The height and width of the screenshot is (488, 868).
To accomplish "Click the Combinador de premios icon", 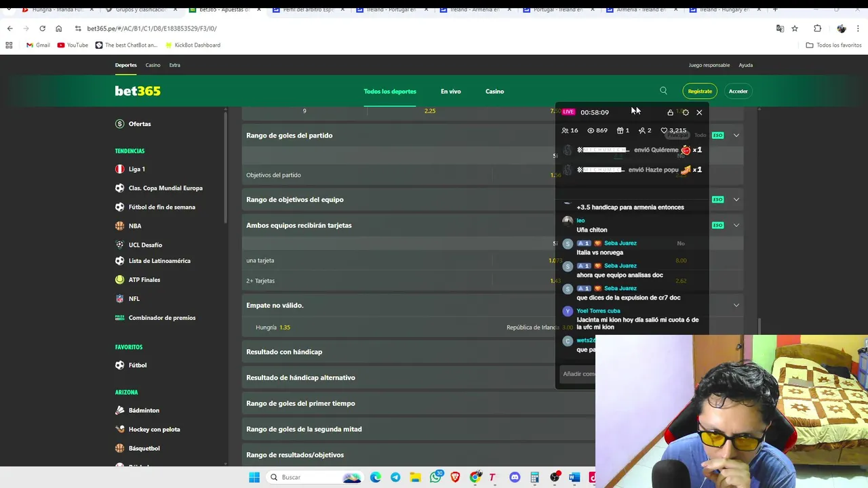I will tap(120, 317).
